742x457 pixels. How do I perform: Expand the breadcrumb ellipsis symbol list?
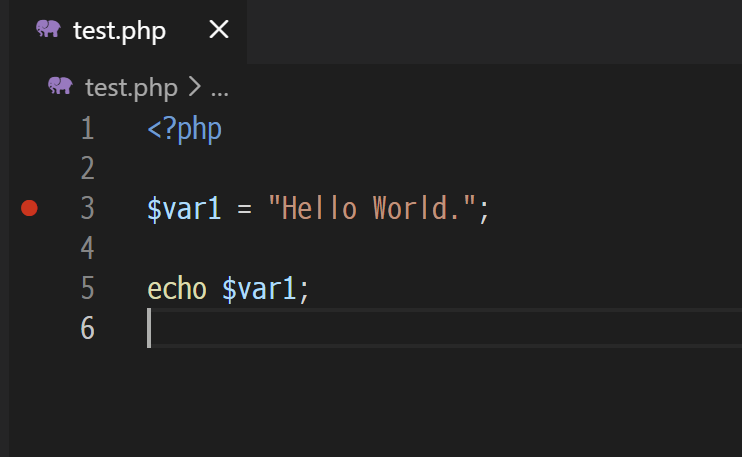click(220, 88)
